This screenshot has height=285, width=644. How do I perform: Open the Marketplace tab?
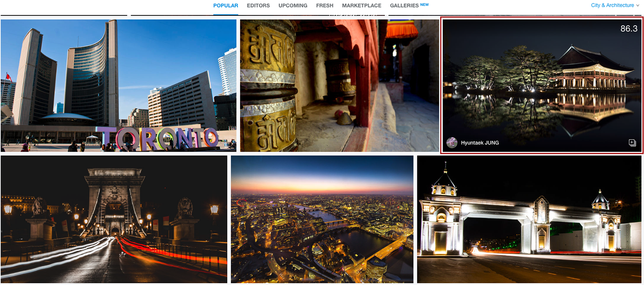click(361, 6)
